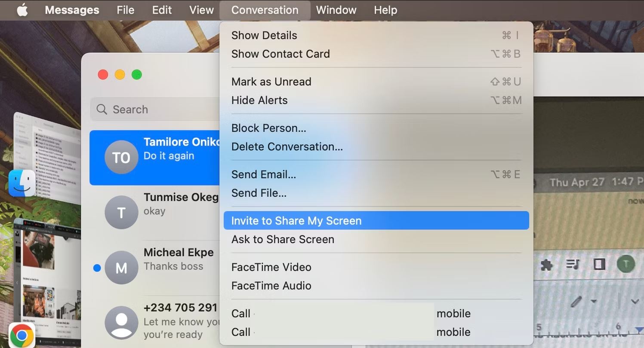Choose Block Person…

[376, 128]
